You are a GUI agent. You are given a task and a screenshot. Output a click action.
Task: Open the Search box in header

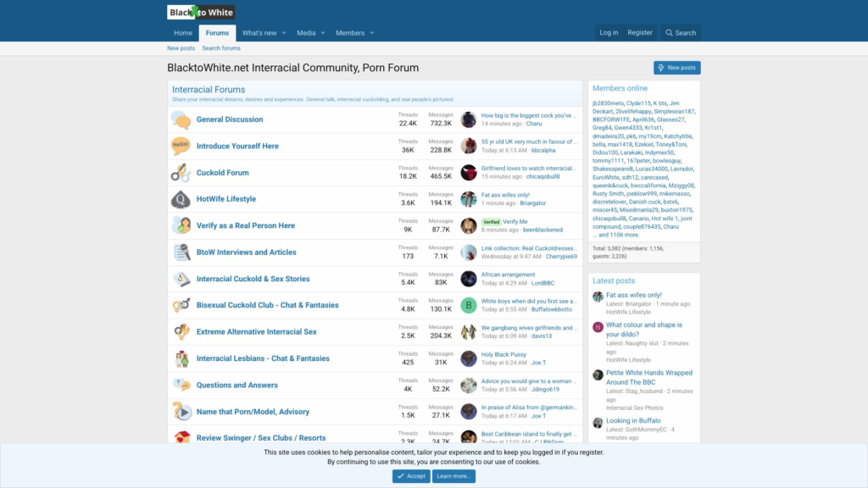click(681, 33)
